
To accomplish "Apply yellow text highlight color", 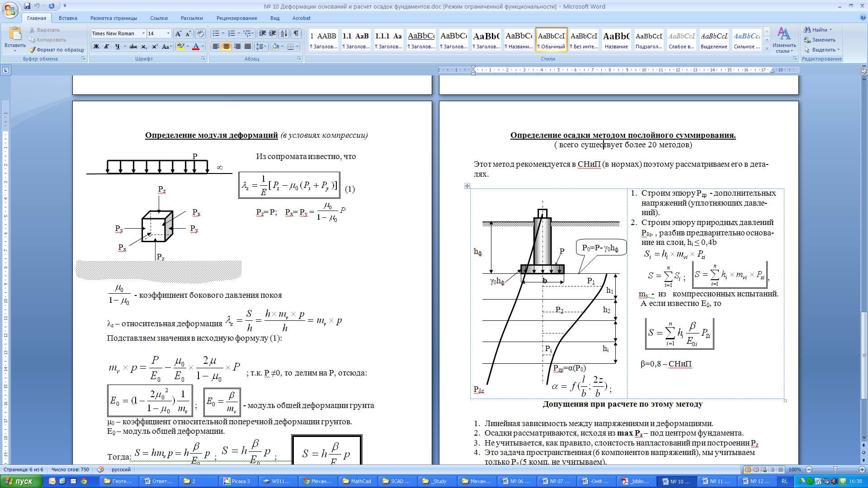I will [x=180, y=47].
